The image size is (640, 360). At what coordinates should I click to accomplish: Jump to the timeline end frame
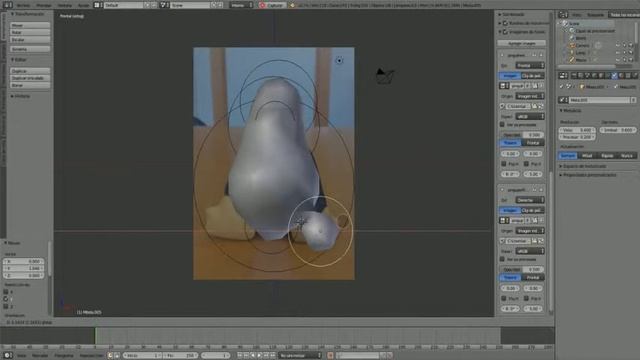273,356
